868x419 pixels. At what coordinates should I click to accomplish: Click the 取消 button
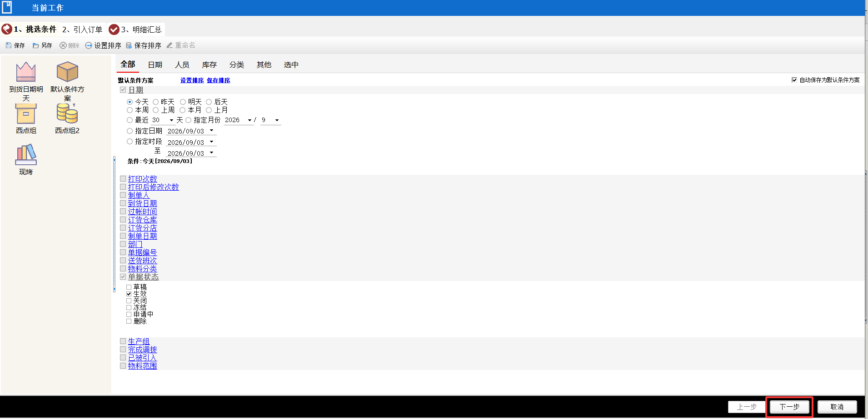[837, 407]
